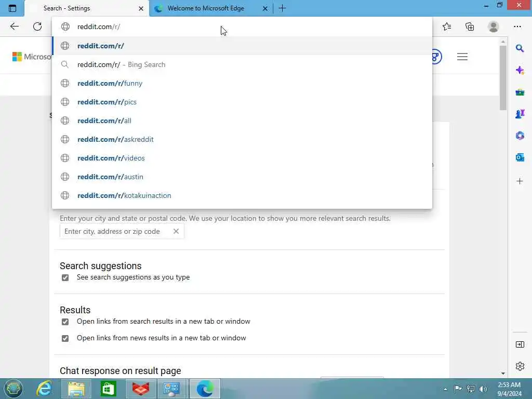Click the Microsoft Rewards badge icon
Screen dimensions: 532x399
(x=436, y=57)
